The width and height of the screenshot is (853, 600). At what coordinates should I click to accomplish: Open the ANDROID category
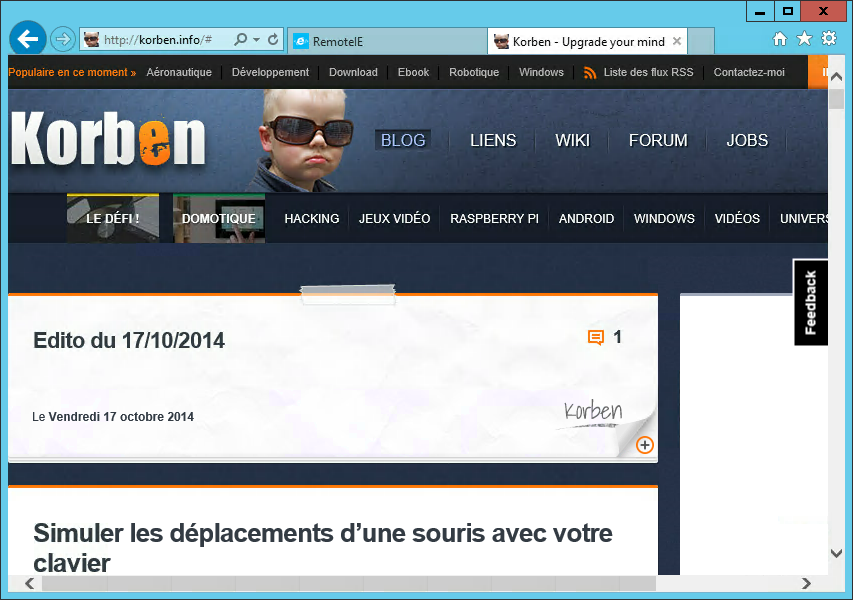(x=586, y=219)
